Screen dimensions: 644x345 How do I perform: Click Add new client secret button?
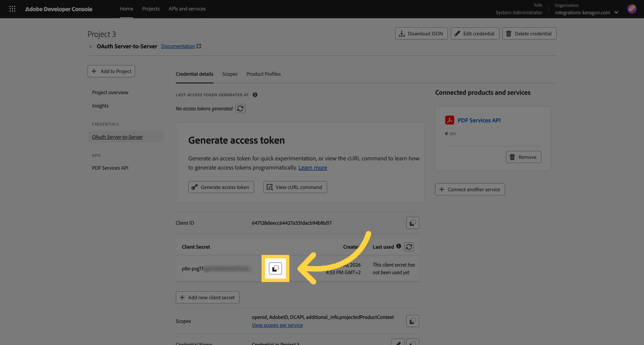(207, 298)
